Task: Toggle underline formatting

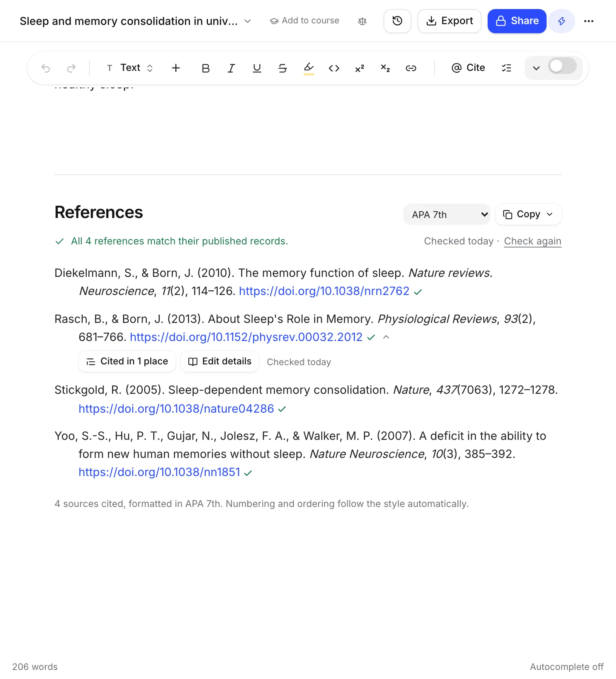Action: (x=257, y=68)
